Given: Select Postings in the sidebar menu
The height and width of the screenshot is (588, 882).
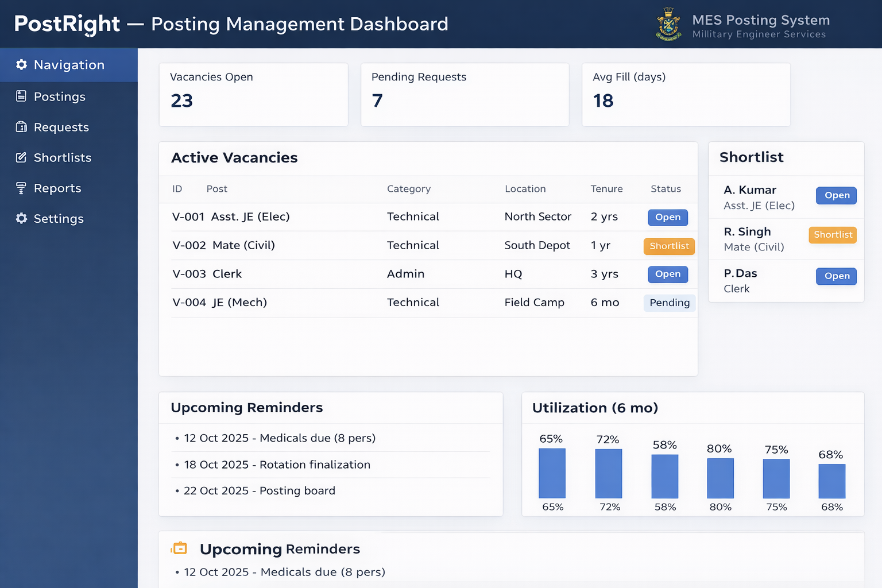Looking at the screenshot, I should pos(60,96).
